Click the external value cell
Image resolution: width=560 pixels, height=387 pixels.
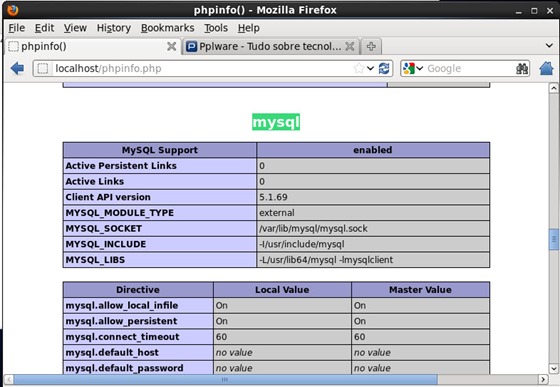[x=373, y=213]
